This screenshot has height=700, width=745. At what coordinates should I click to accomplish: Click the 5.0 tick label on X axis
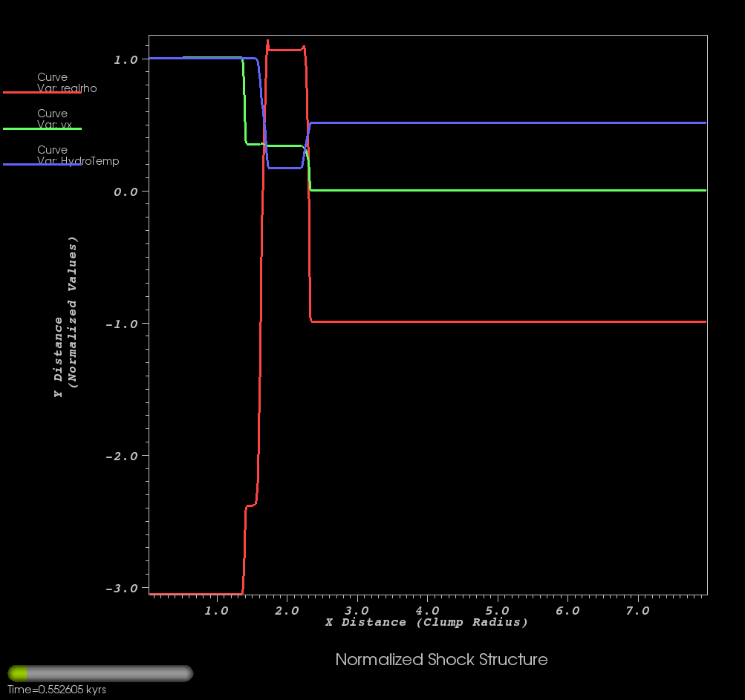click(x=498, y=611)
